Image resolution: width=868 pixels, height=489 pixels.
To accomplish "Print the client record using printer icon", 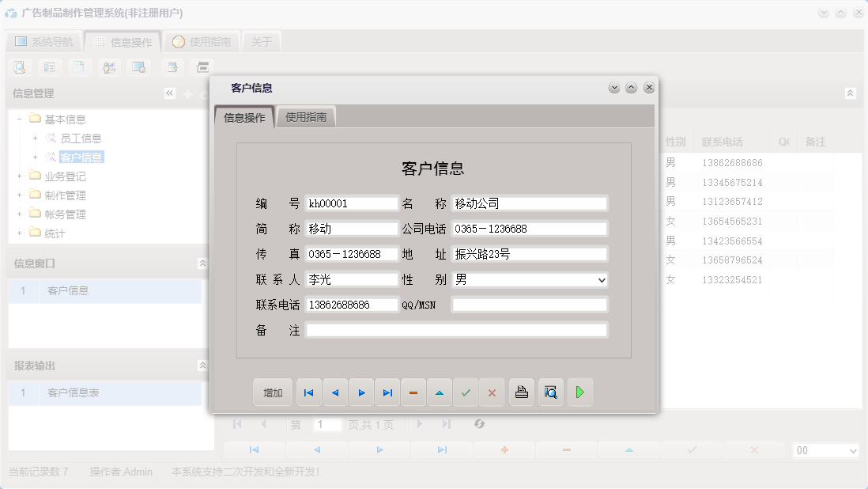I will [x=521, y=392].
